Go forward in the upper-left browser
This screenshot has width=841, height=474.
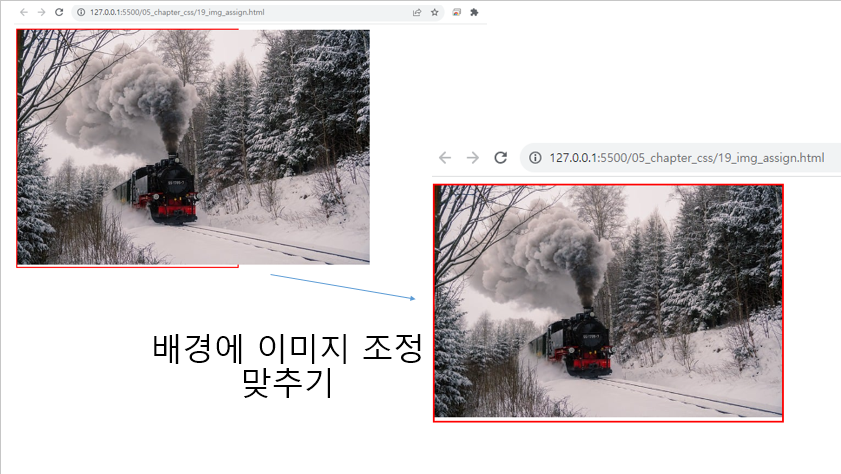[41, 12]
